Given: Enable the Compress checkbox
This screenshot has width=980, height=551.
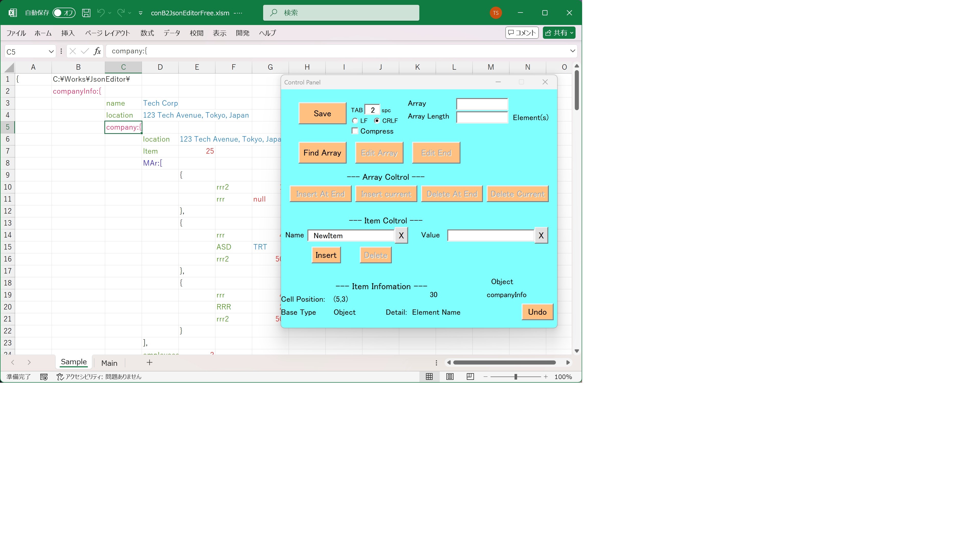Looking at the screenshot, I should pos(355,131).
